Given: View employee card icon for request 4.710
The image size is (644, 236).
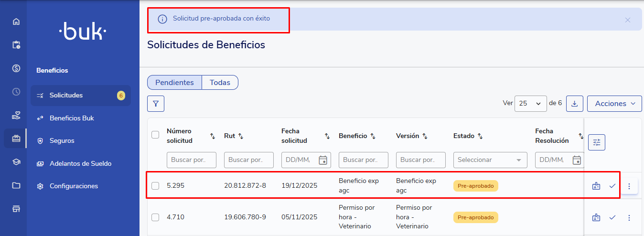Looking at the screenshot, I should (596, 218).
